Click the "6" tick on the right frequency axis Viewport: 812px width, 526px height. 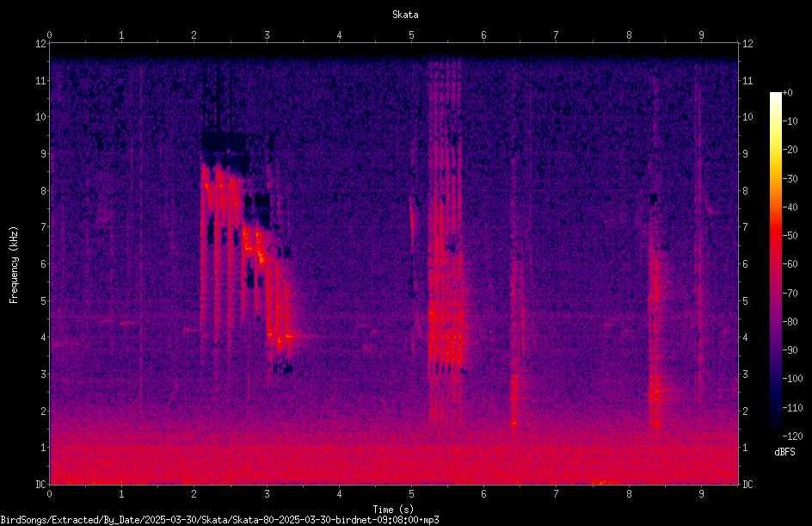tap(745, 263)
